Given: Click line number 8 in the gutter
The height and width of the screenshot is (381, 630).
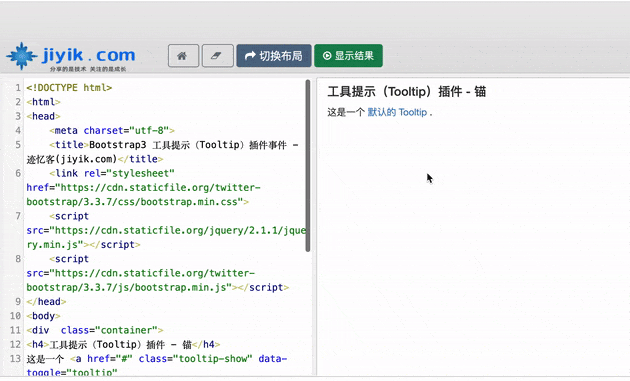Looking at the screenshot, I should tap(17, 259).
